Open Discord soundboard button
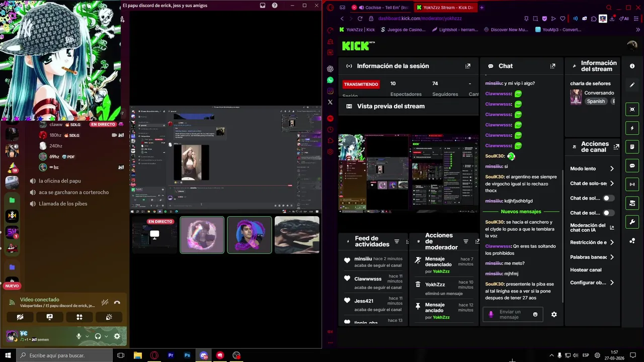Viewport: 644px width, 362px height. coord(109,317)
